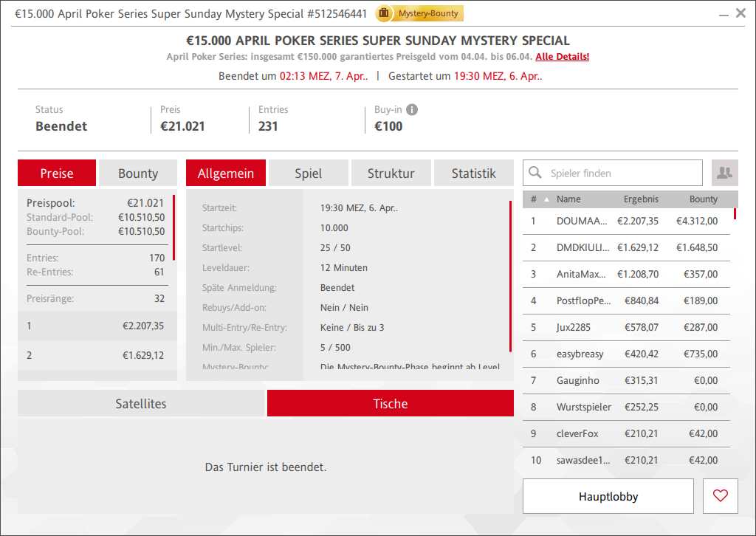Open the Buy-in info icon
The height and width of the screenshot is (536, 756).
[x=412, y=110]
